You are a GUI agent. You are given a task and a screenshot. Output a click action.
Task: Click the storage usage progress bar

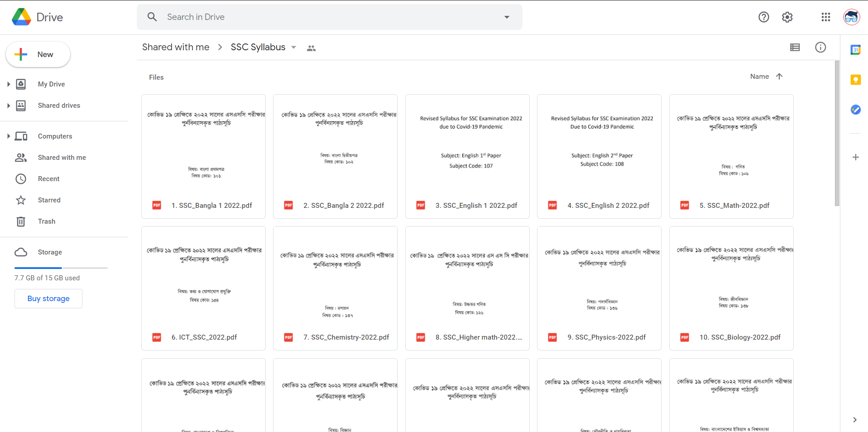click(x=61, y=268)
